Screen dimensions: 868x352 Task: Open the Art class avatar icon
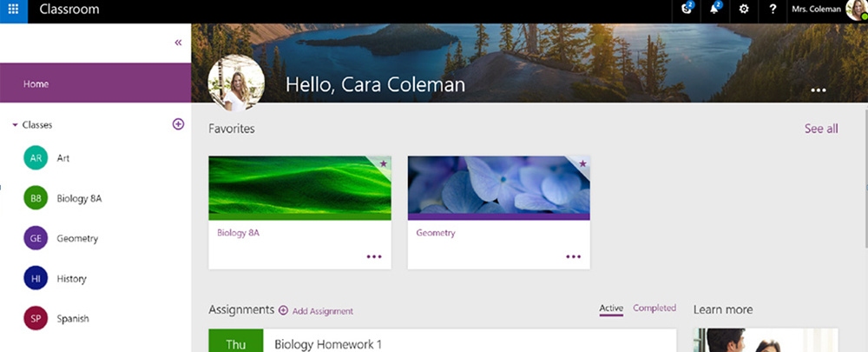pyautogui.click(x=36, y=158)
